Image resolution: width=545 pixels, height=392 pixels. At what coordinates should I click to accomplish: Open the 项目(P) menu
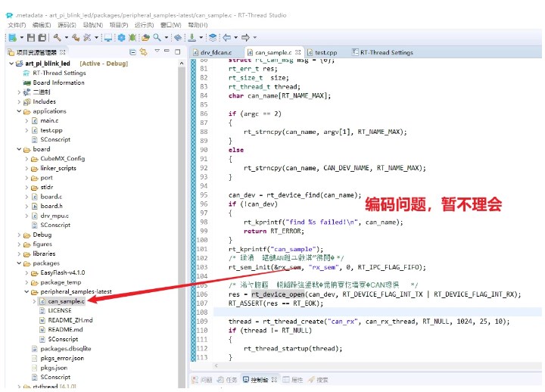coord(119,25)
